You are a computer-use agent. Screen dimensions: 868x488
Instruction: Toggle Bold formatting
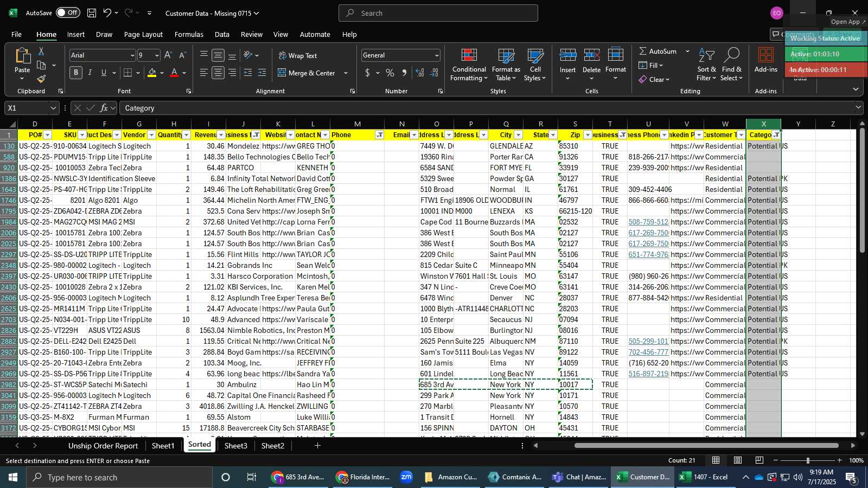coord(76,73)
